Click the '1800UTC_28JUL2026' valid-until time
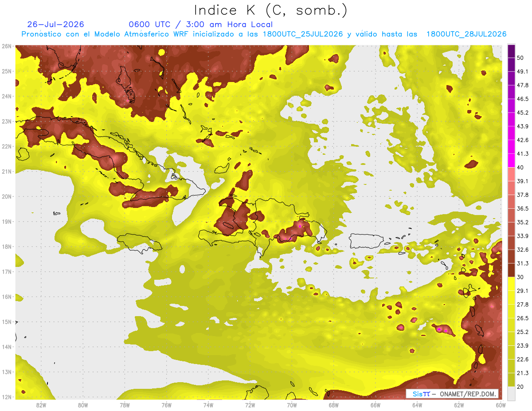The image size is (532, 411). [x=466, y=34]
